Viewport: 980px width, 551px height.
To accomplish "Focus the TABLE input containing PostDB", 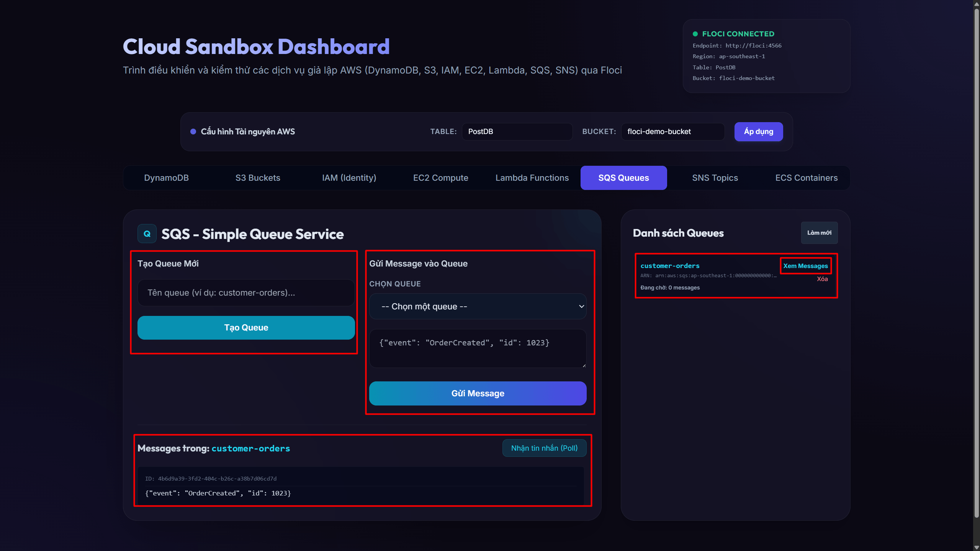I will click(x=517, y=132).
